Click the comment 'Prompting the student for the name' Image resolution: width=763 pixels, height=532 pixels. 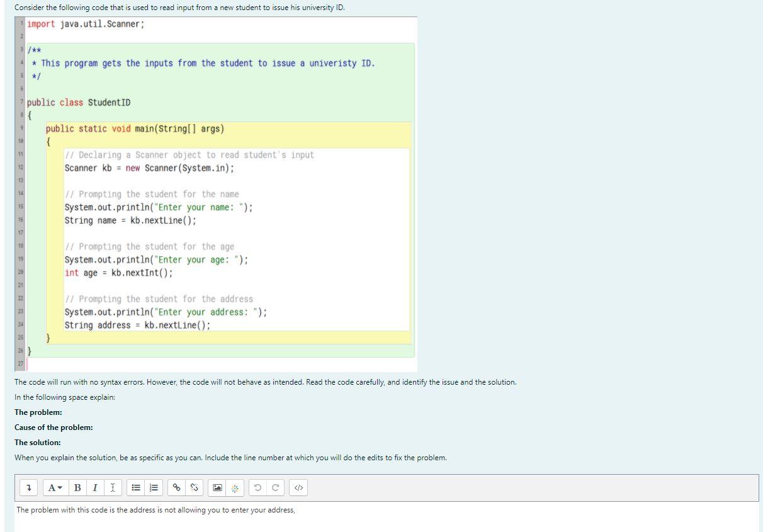[152, 195]
